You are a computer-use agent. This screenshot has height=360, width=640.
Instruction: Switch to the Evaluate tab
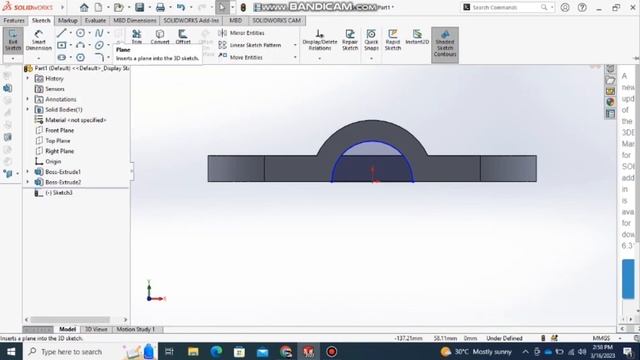pyautogui.click(x=95, y=20)
